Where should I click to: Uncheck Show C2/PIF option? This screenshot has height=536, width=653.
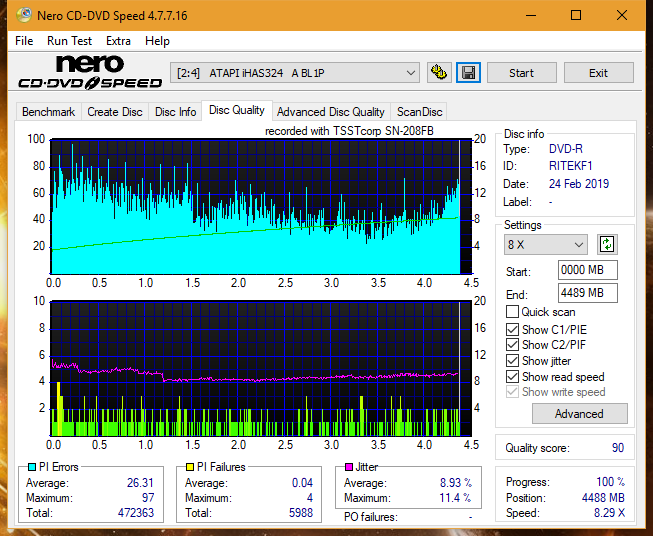pyautogui.click(x=512, y=345)
